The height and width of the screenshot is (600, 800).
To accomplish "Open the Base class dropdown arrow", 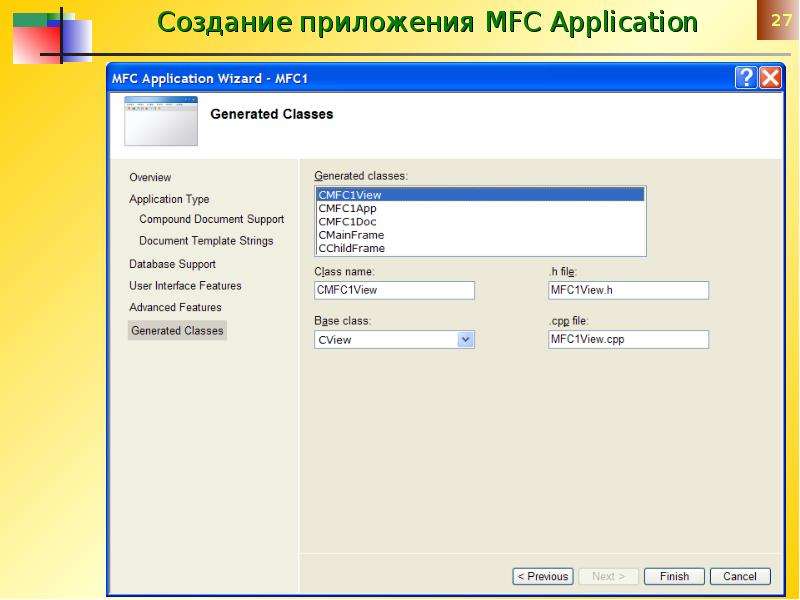I will coord(465,340).
